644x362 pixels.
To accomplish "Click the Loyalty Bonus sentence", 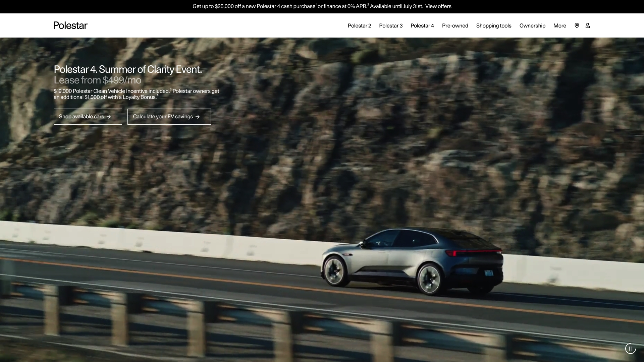I will pyautogui.click(x=137, y=94).
